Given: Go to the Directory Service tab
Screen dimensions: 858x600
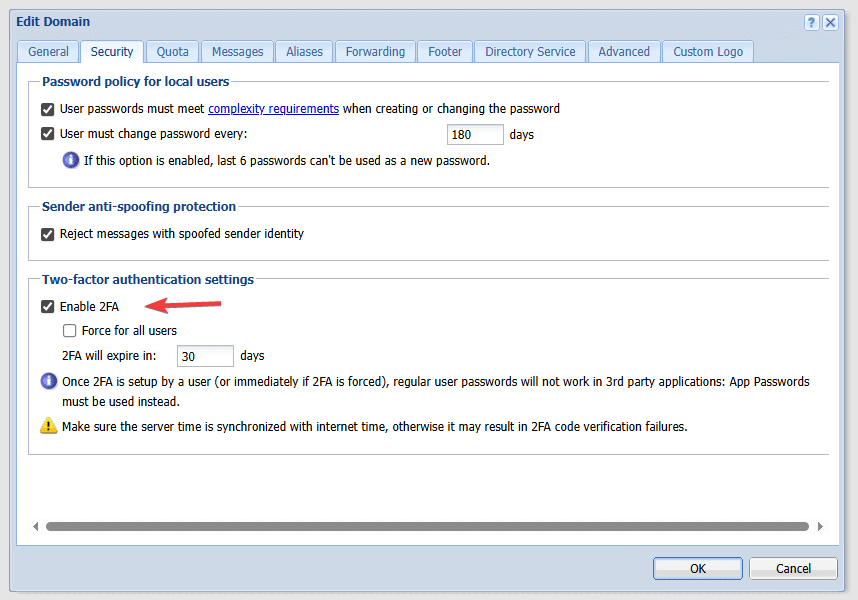Looking at the screenshot, I should (530, 52).
